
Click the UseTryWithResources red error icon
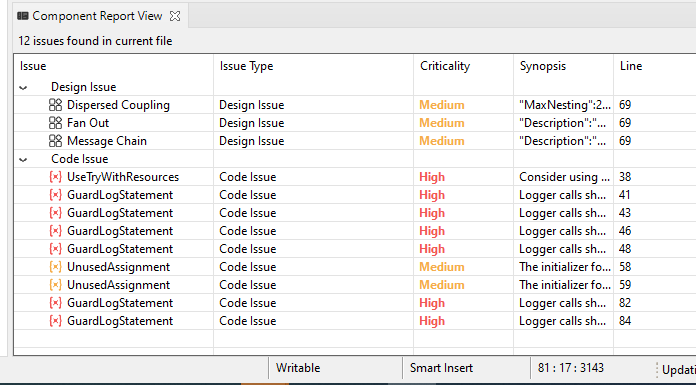(55, 177)
